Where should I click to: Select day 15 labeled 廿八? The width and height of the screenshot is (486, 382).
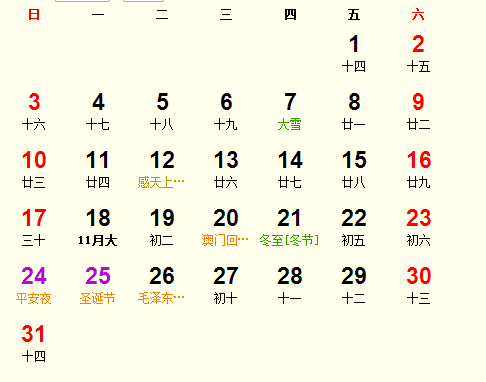point(354,169)
